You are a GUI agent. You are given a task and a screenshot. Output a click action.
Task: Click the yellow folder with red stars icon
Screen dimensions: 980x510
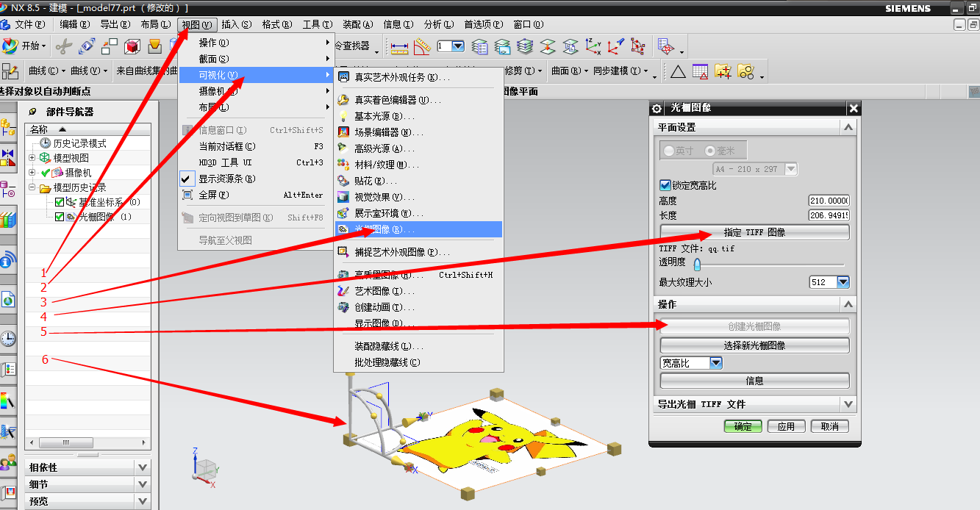723,71
